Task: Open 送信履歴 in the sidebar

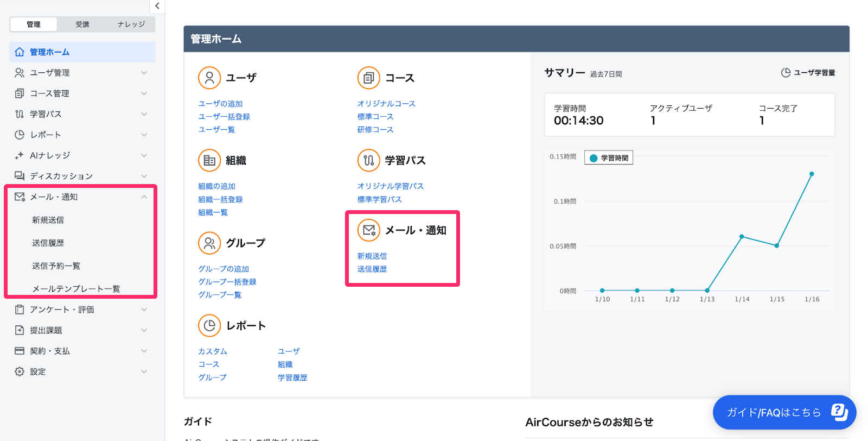Action: pos(48,243)
